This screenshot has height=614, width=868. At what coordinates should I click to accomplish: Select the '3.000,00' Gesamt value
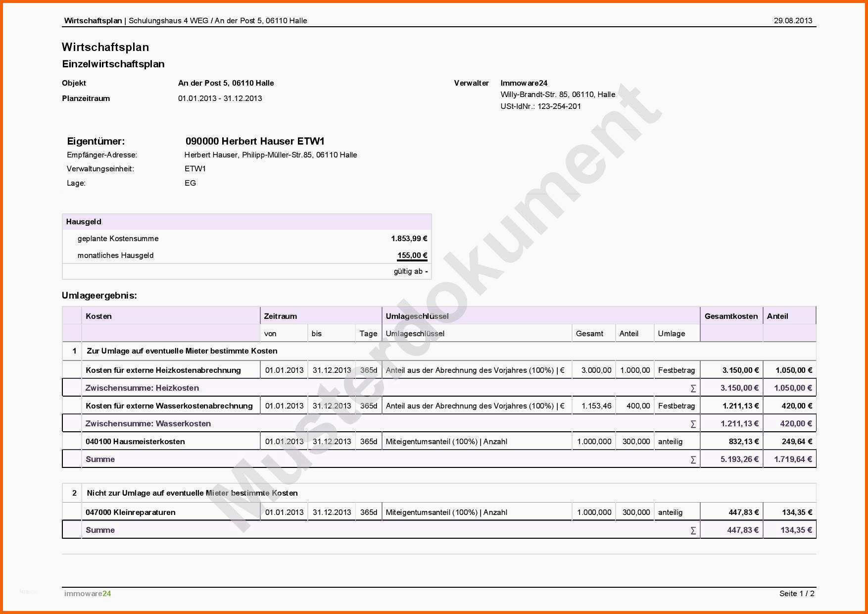tap(596, 370)
